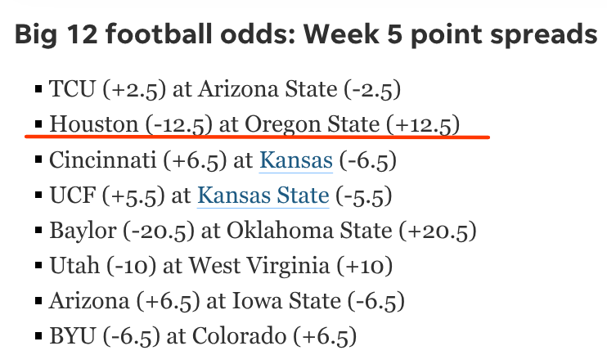The width and height of the screenshot is (607, 364).
Task: Select the Utah at West Virginia line
Action: [220, 267]
